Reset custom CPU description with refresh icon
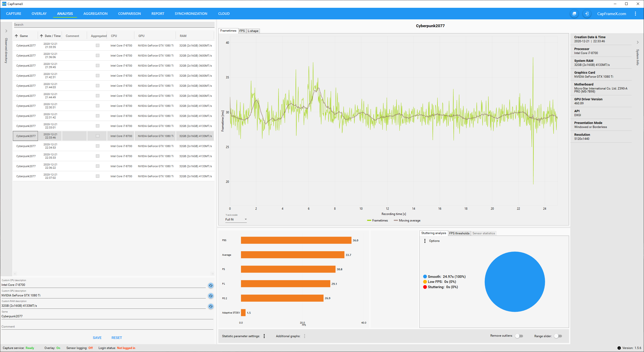 click(211, 285)
